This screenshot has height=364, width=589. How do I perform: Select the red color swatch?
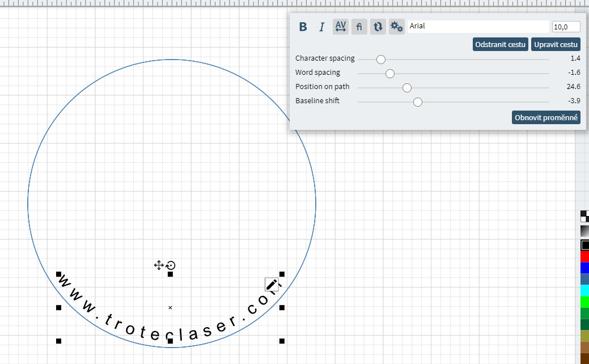pos(584,256)
